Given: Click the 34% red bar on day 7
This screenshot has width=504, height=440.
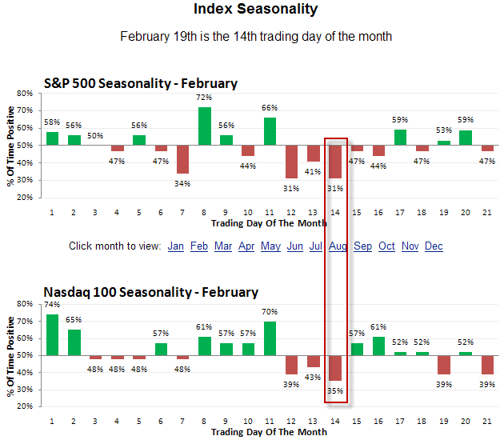Looking at the screenshot, I should [x=183, y=159].
